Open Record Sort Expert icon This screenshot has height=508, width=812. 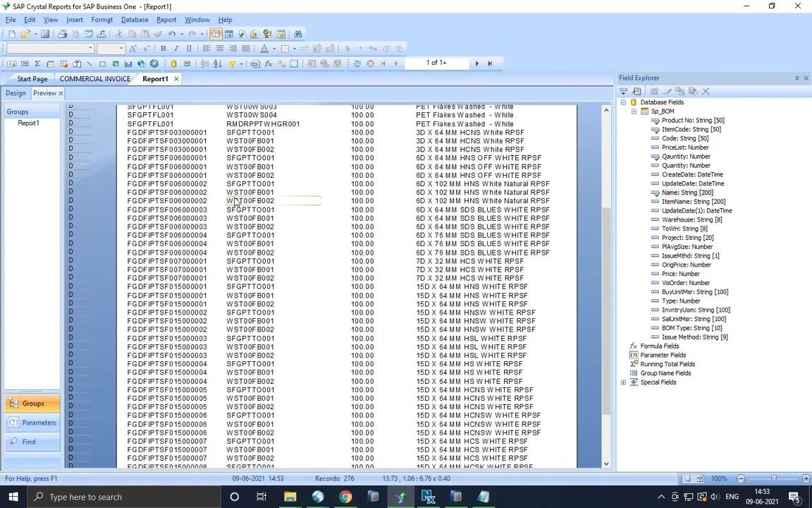coord(218,64)
